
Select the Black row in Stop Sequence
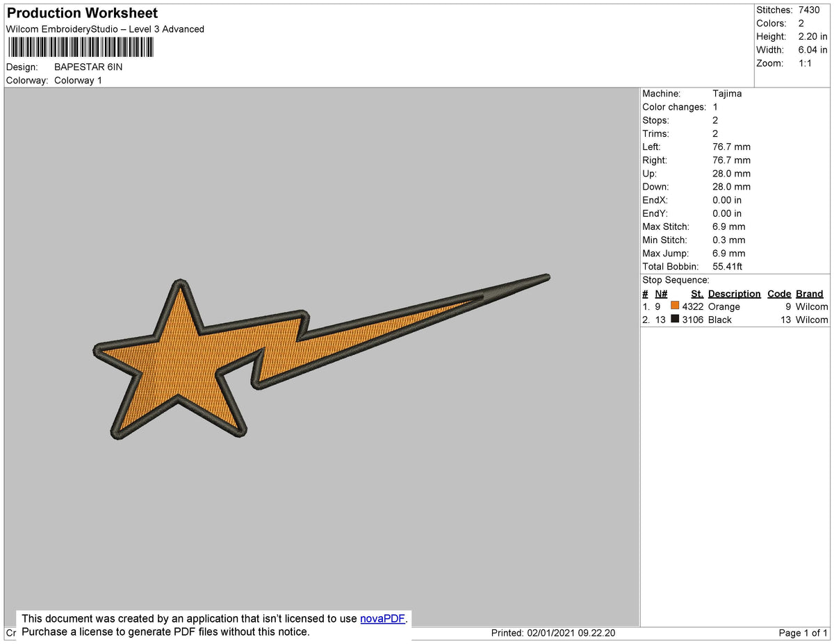pos(735,320)
